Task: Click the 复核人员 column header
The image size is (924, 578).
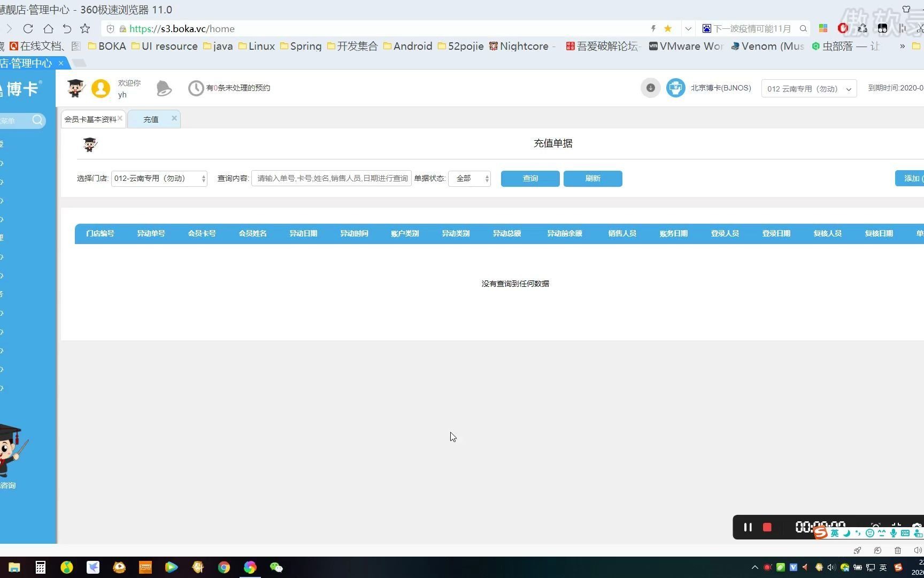Action: tap(828, 234)
